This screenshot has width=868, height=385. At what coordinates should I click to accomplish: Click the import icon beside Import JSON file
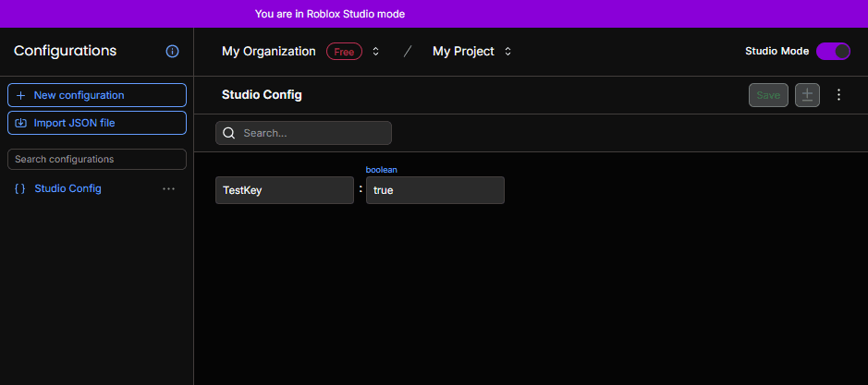[21, 123]
